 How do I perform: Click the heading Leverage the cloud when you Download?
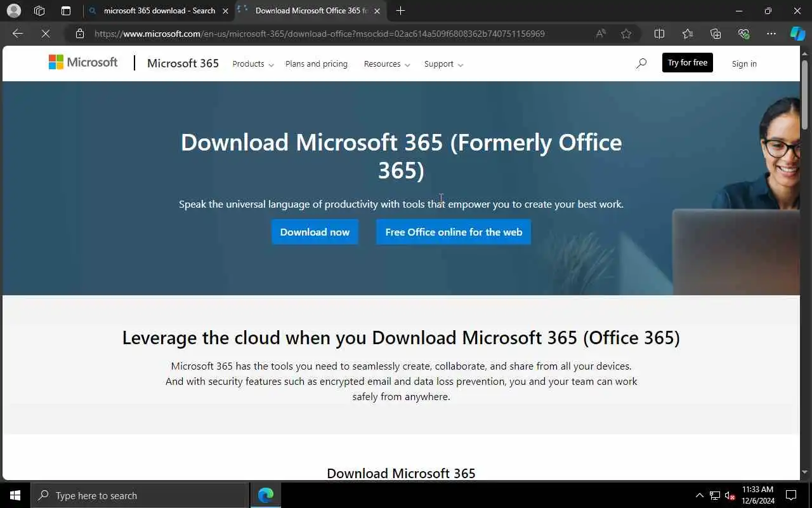point(401,337)
